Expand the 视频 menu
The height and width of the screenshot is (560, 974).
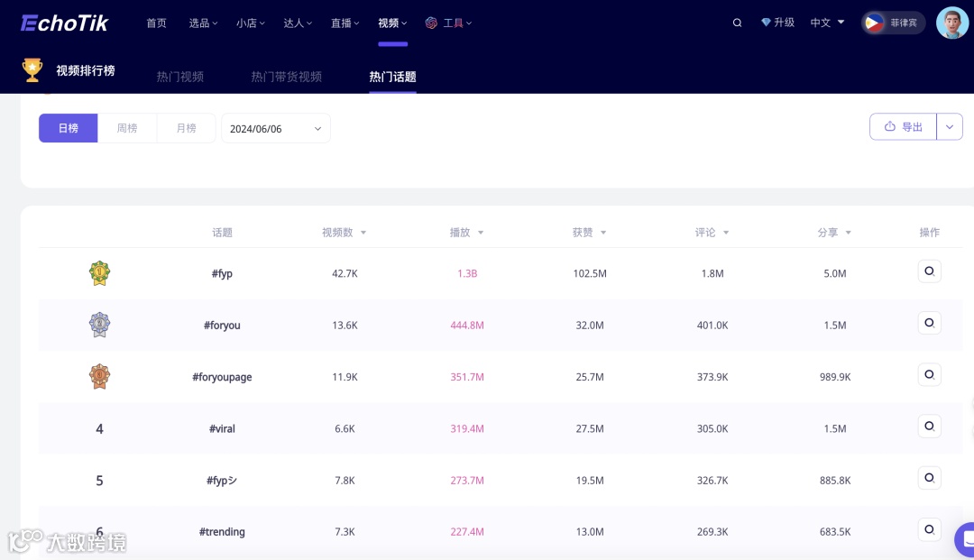[x=392, y=23]
